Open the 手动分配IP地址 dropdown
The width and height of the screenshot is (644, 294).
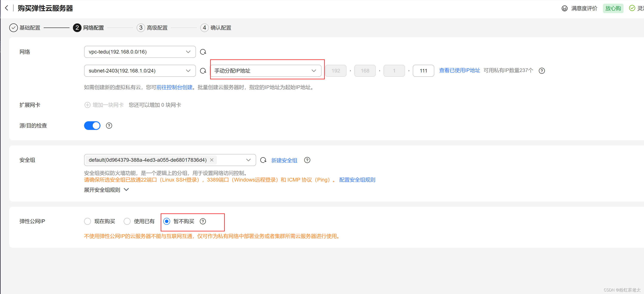pos(265,71)
